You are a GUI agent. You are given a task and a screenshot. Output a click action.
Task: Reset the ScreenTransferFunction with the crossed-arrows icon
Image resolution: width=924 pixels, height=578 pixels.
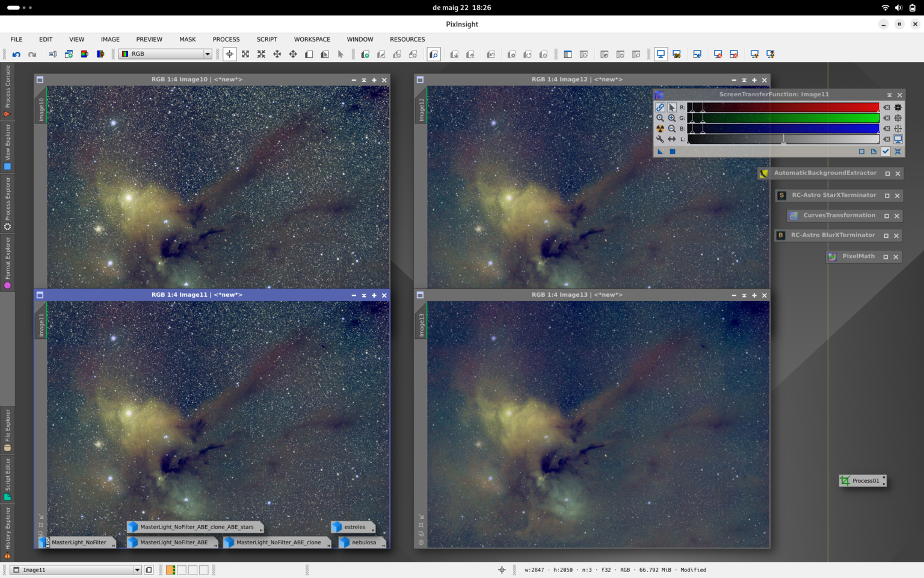(x=898, y=152)
